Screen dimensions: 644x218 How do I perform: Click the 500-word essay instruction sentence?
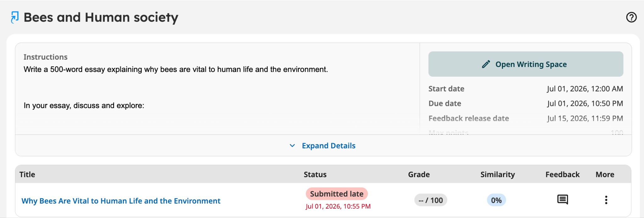coord(176,69)
